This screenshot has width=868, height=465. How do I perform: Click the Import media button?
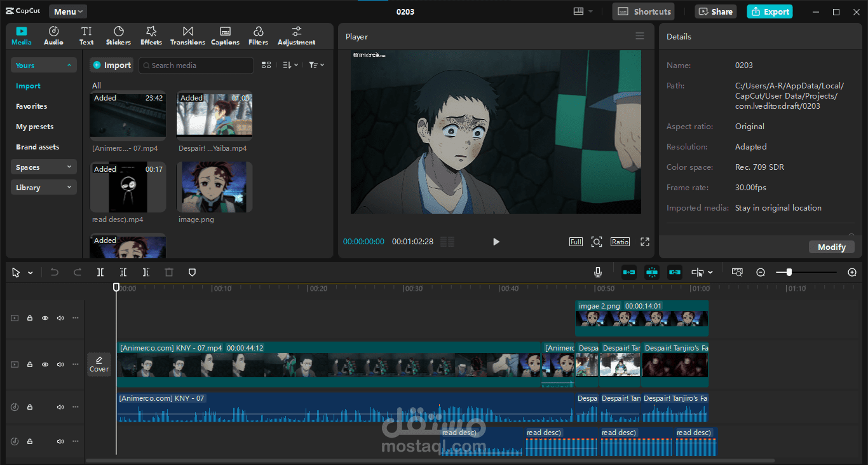111,65
